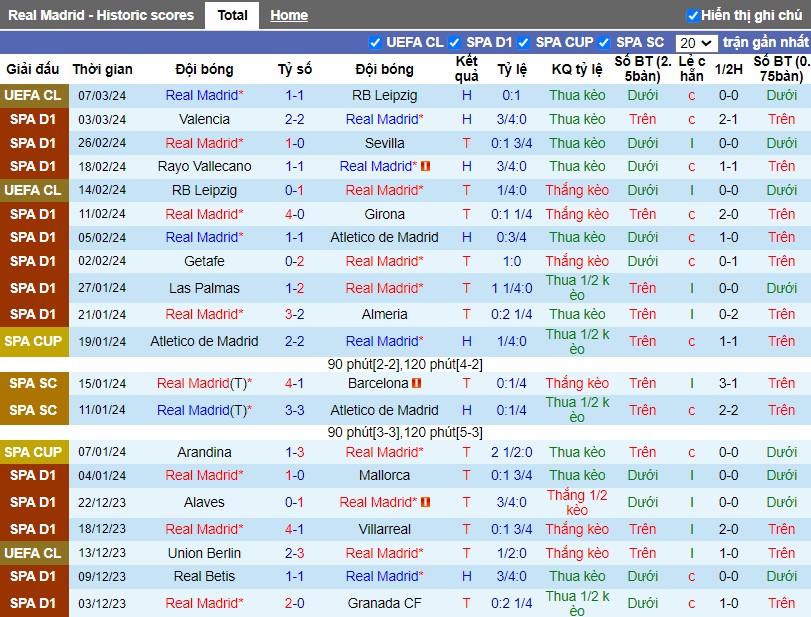The width and height of the screenshot is (811, 617).
Task: Click red card icon in Alaves match row
Action: (x=426, y=502)
